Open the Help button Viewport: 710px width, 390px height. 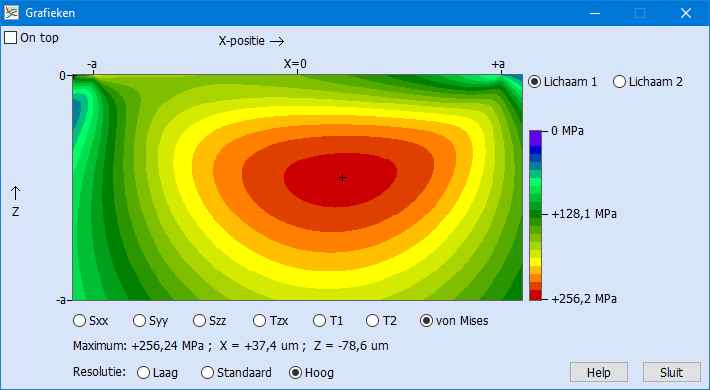[599, 372]
